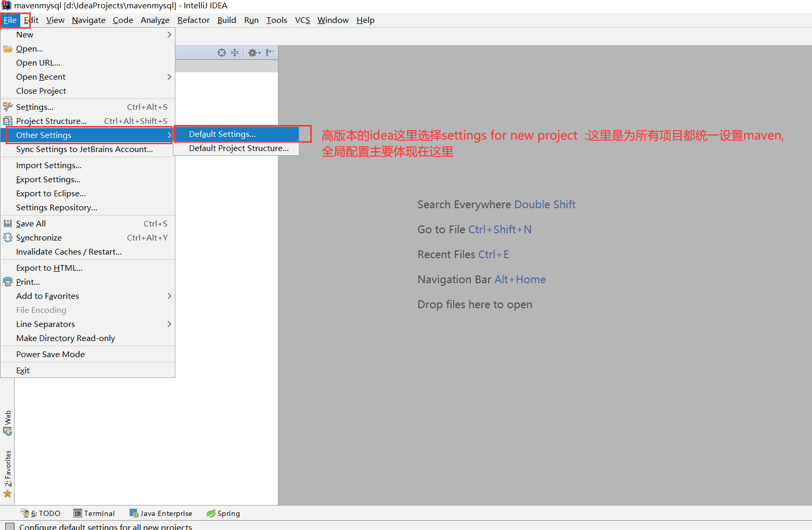This screenshot has height=530, width=812.
Task: Open the Refactor menu
Action: coord(194,20)
